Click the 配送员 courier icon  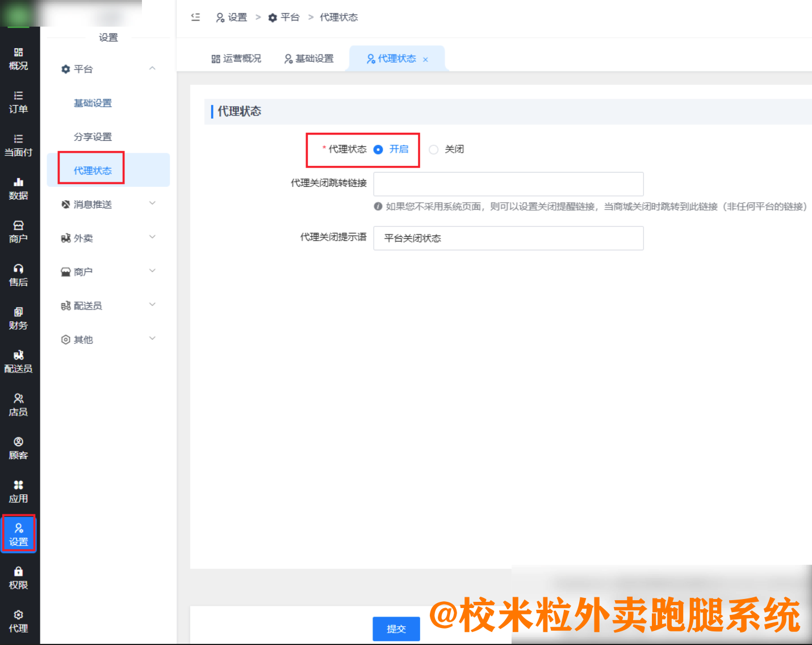(19, 361)
